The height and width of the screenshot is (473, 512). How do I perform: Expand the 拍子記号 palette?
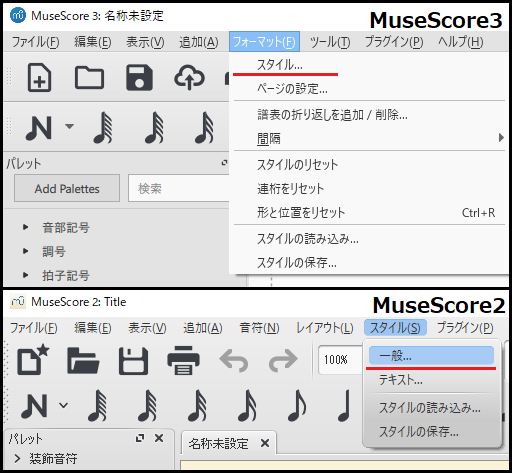click(25, 275)
